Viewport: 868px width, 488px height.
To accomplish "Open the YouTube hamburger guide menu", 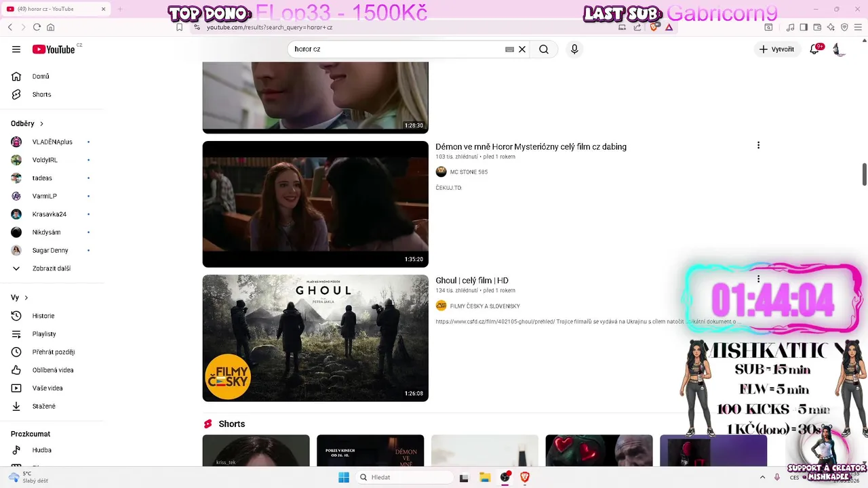I will tap(16, 49).
